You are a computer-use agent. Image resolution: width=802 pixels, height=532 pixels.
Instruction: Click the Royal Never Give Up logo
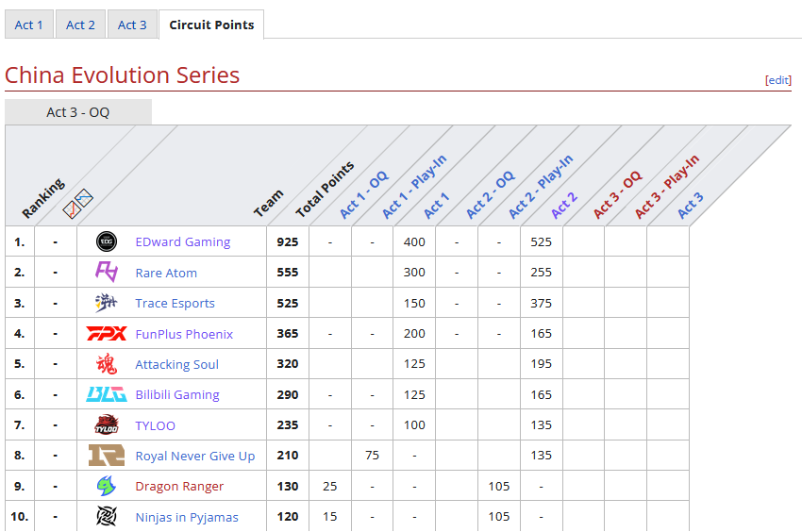tap(107, 456)
